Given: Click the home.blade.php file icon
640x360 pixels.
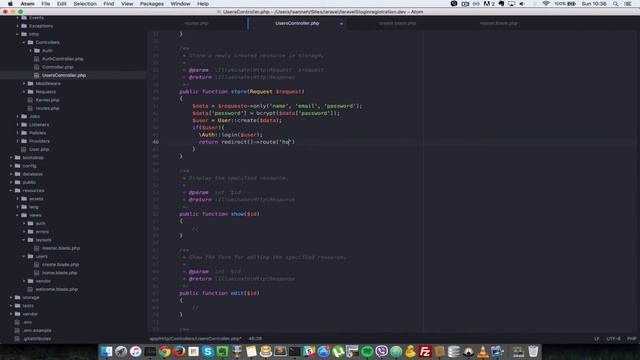Looking at the screenshot, I should coord(36,273).
